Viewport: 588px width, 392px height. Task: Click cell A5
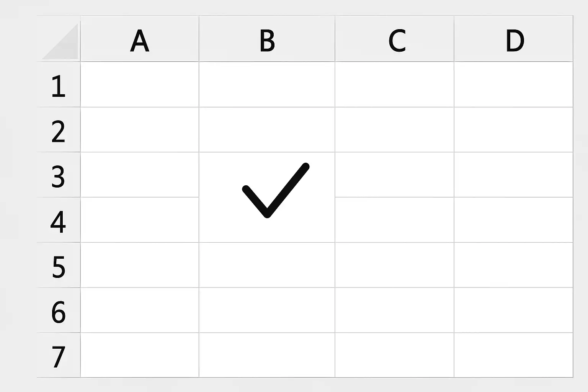click(x=140, y=265)
